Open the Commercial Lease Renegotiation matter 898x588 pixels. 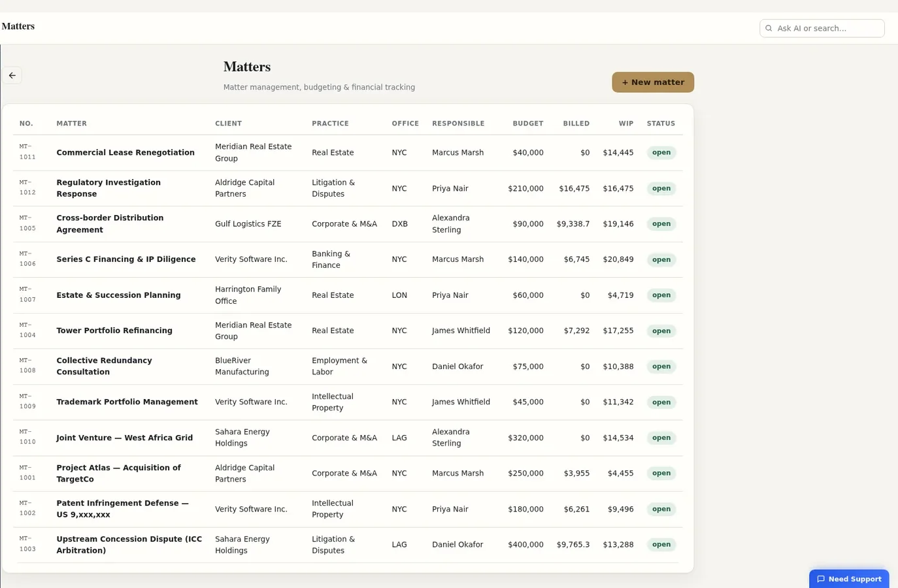pos(125,153)
